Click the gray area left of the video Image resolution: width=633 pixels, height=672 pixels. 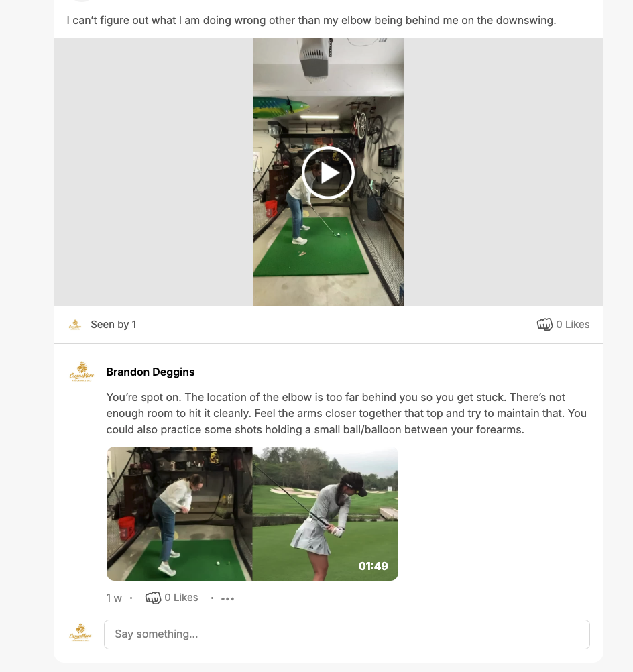[x=153, y=172]
